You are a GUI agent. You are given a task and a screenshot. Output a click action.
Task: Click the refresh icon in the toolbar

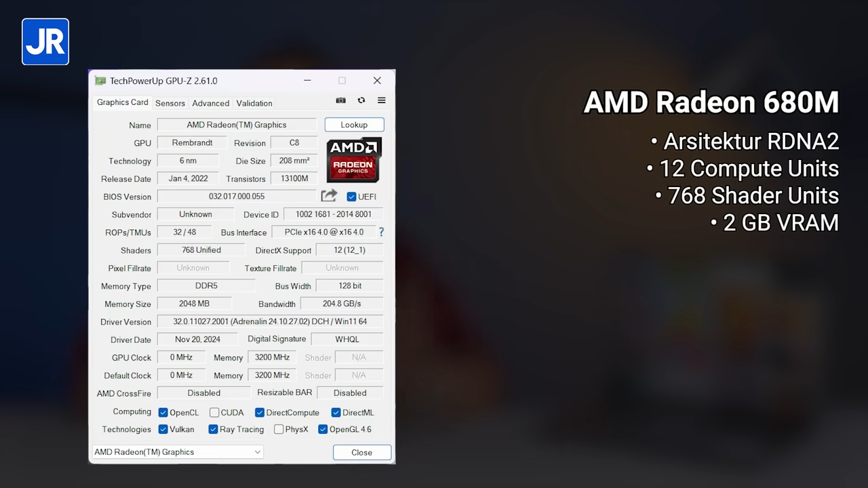[361, 100]
